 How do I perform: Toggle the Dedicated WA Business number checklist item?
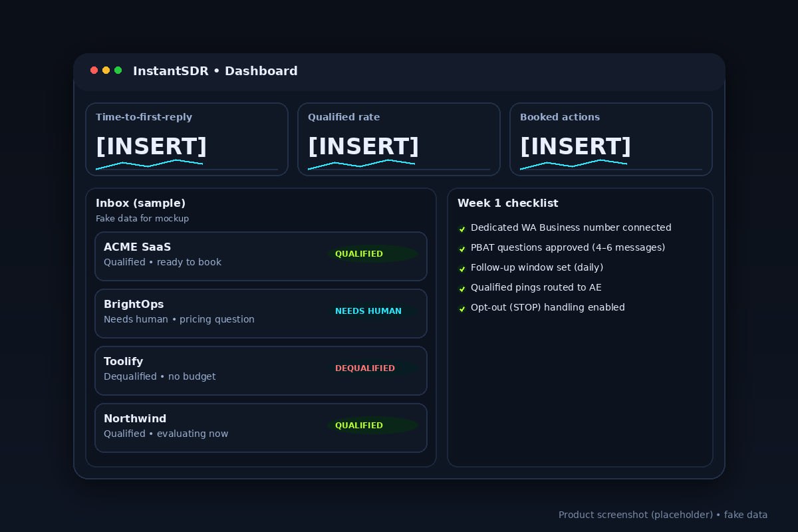pyautogui.click(x=462, y=229)
